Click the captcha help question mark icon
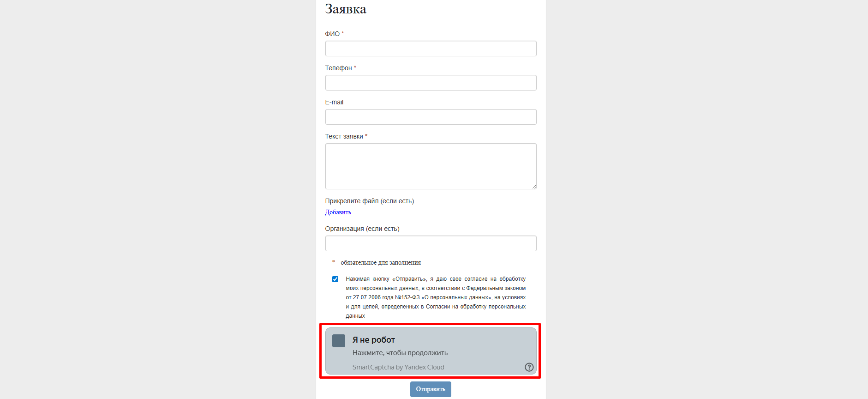868x399 pixels. coord(529,367)
